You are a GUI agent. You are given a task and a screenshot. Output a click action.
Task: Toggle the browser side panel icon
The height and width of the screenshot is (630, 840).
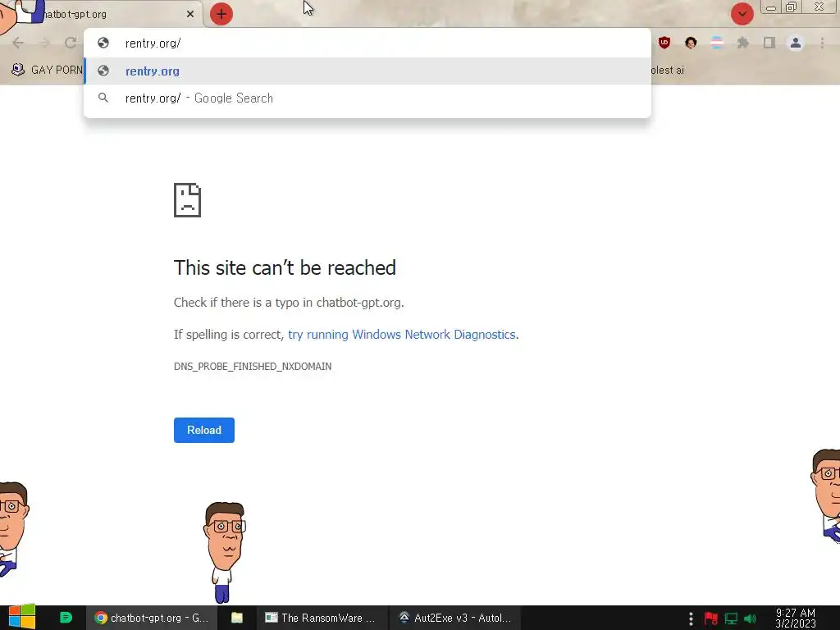(769, 43)
